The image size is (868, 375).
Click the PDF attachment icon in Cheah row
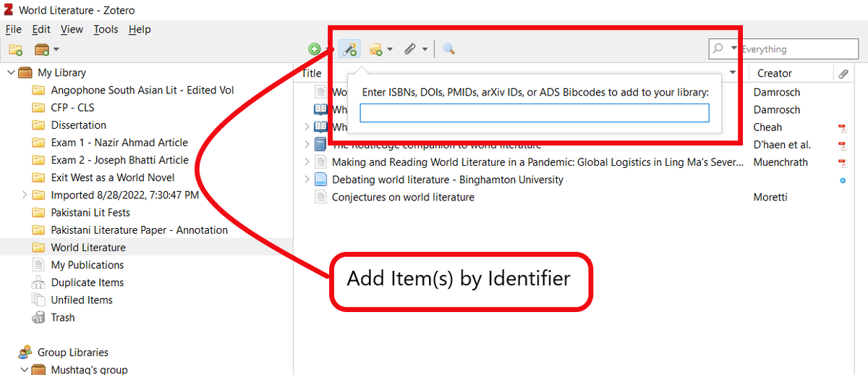842,128
